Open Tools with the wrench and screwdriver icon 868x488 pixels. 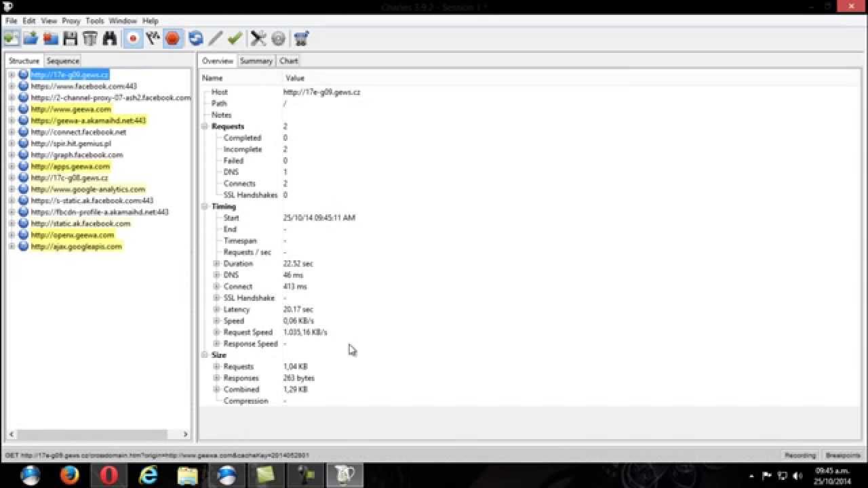(258, 39)
